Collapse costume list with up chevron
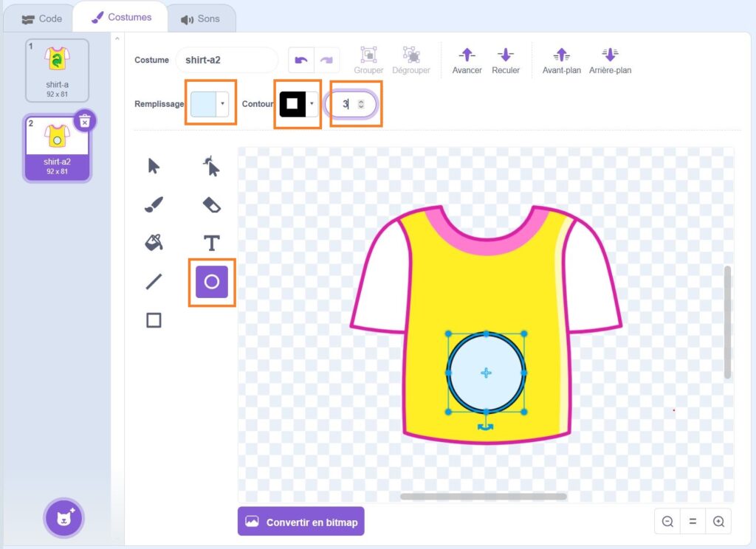756x549 pixels. click(x=117, y=38)
